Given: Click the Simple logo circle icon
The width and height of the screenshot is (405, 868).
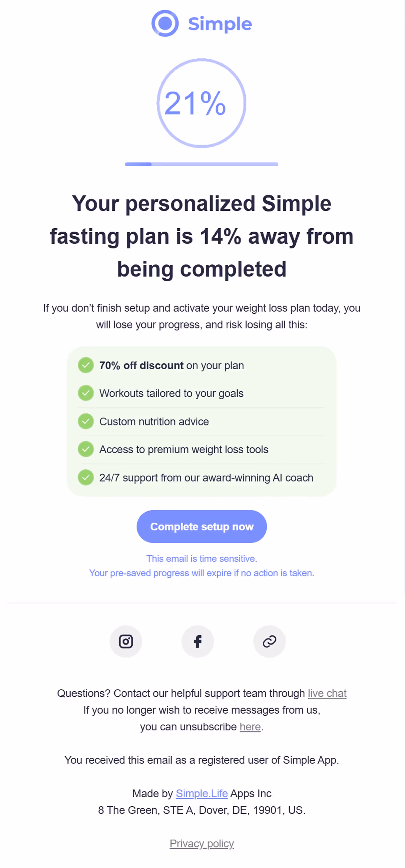Looking at the screenshot, I should click(165, 23).
